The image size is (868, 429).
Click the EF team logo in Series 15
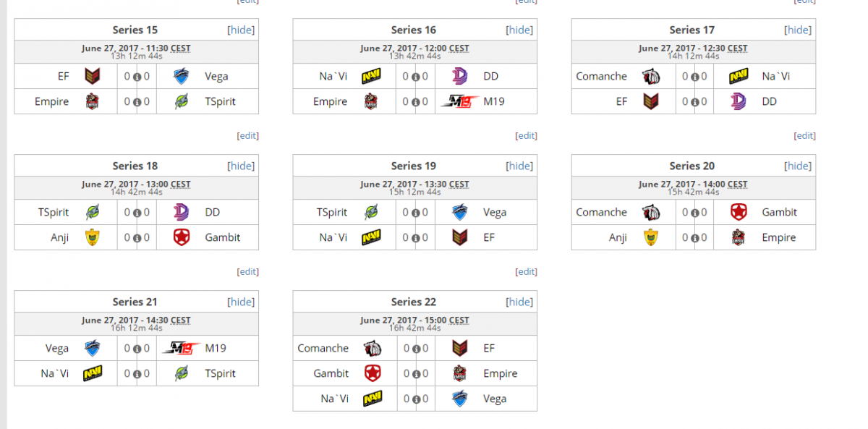click(x=93, y=76)
